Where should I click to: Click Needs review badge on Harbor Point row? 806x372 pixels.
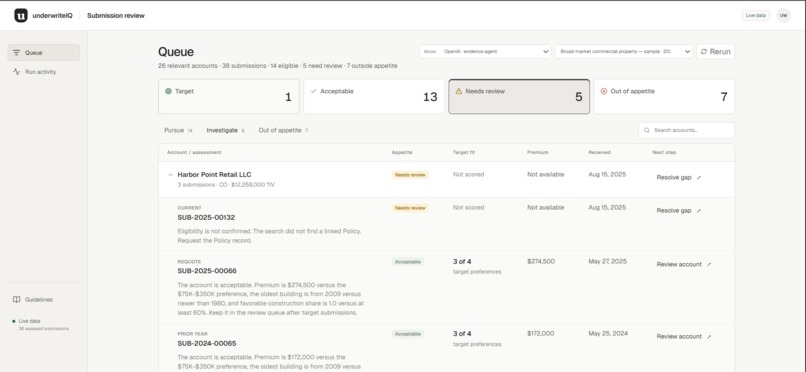click(x=410, y=175)
